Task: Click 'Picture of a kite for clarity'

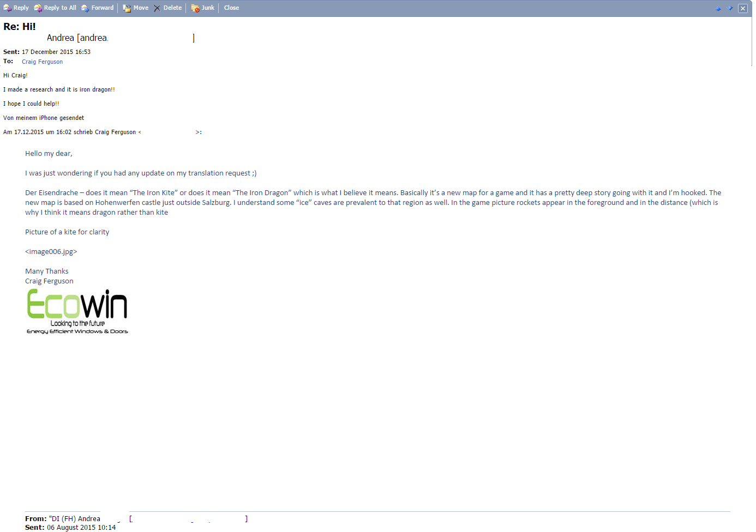Action: (67, 232)
